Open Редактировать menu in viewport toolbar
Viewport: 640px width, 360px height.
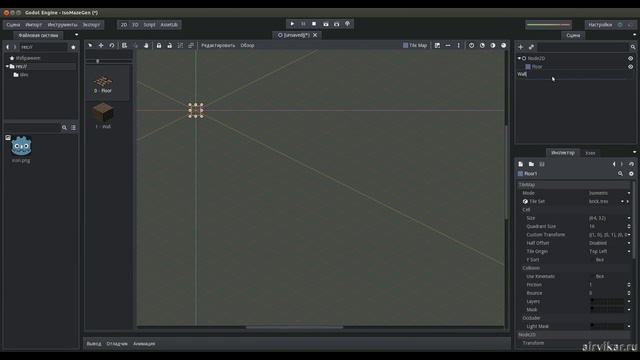pos(218,45)
